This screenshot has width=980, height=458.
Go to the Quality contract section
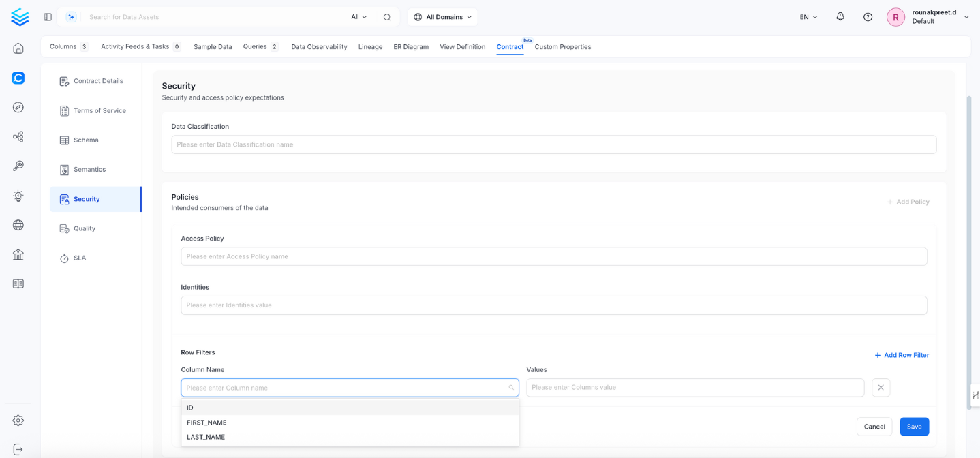pos(85,229)
